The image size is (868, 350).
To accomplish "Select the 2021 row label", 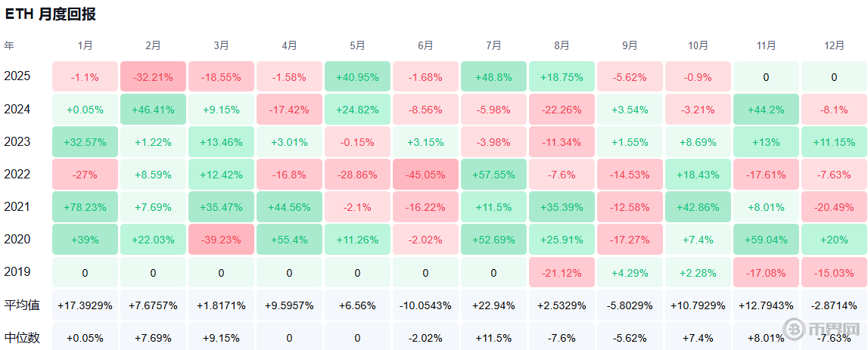I will click(17, 207).
